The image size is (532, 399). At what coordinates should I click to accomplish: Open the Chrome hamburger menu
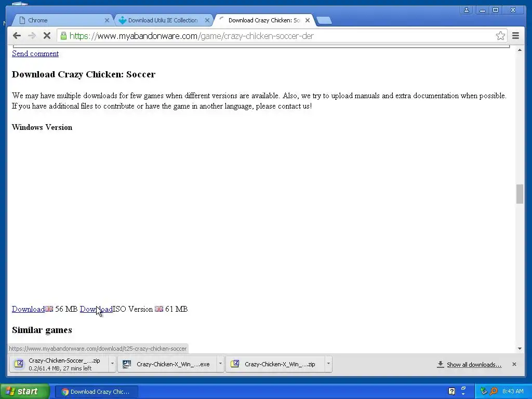[515, 36]
